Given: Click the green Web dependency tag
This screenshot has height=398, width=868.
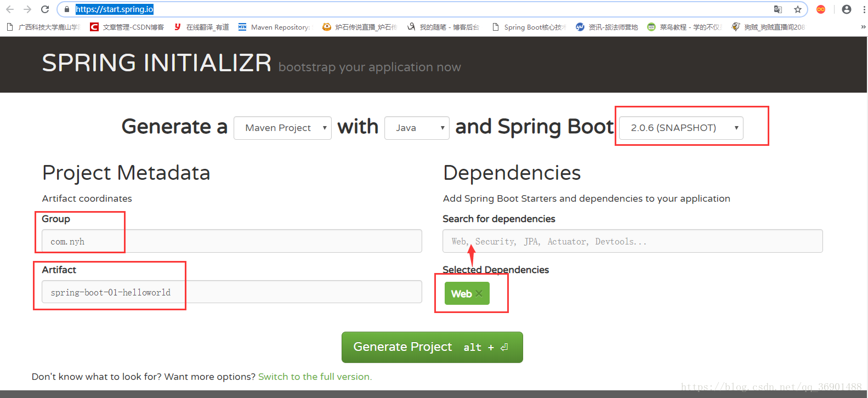Looking at the screenshot, I should [467, 293].
